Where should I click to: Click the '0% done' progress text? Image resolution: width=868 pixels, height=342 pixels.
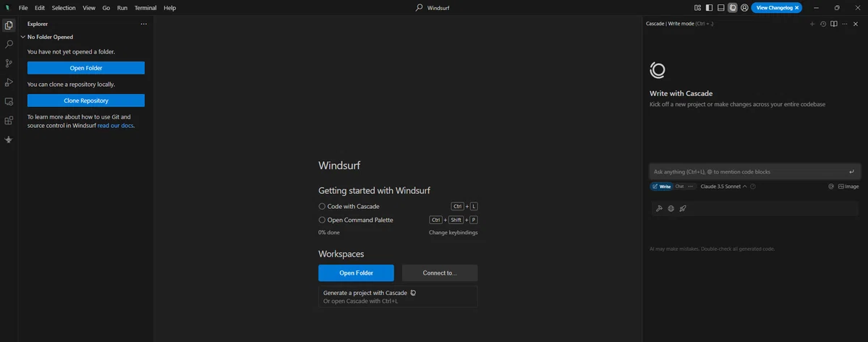pyautogui.click(x=329, y=232)
